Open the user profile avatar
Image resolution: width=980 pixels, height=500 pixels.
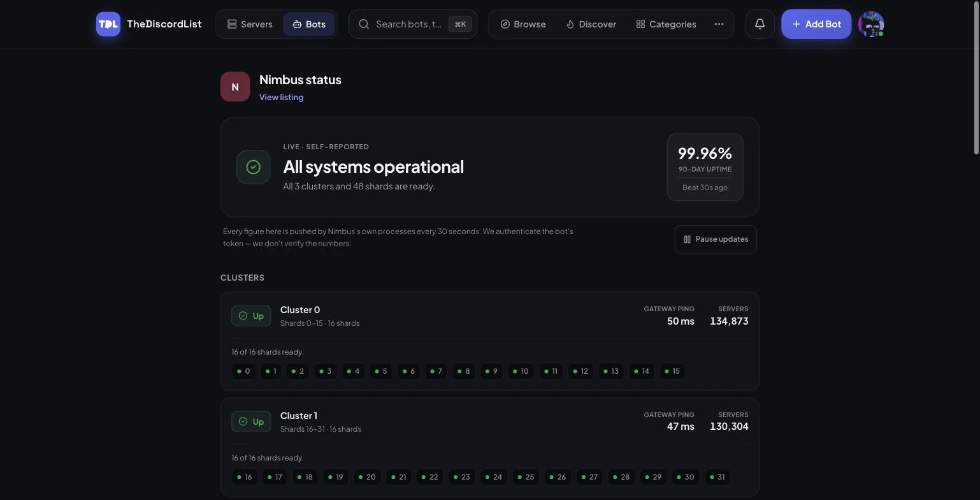pyautogui.click(x=871, y=24)
